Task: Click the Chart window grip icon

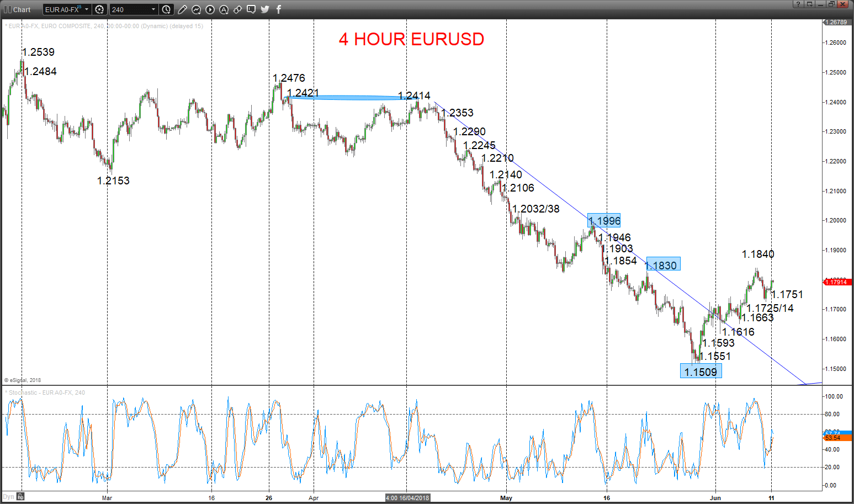Action: pyautogui.click(x=8, y=9)
